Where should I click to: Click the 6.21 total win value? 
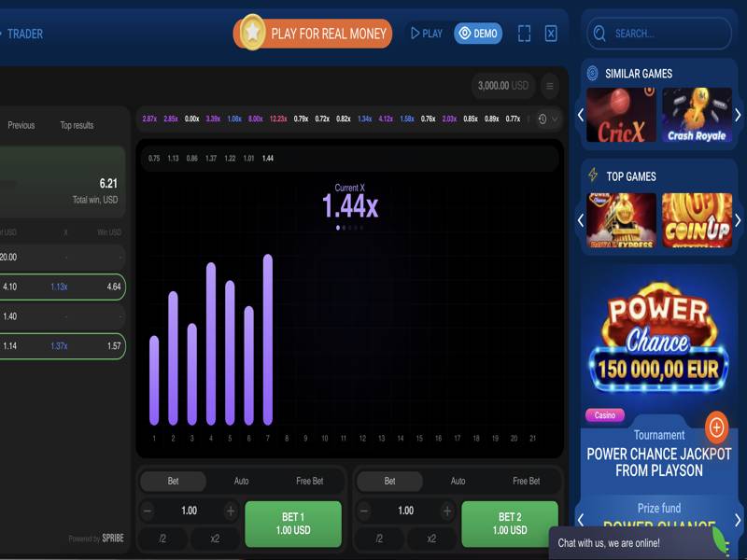coord(108,183)
